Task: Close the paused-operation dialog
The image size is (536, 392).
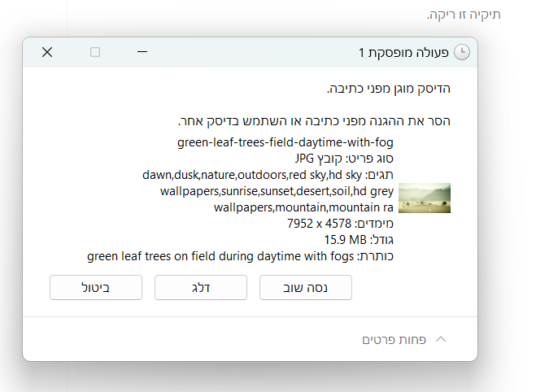Action: point(47,52)
